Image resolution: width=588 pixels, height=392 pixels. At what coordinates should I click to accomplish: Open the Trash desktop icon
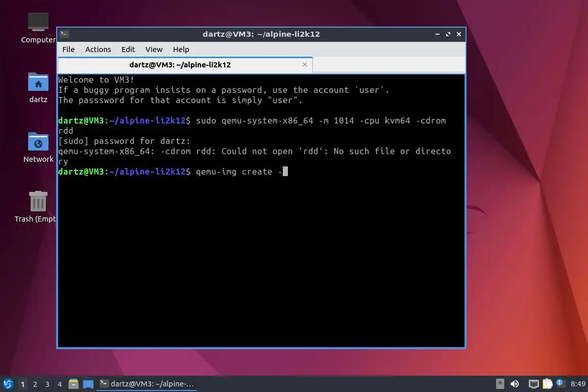37,207
